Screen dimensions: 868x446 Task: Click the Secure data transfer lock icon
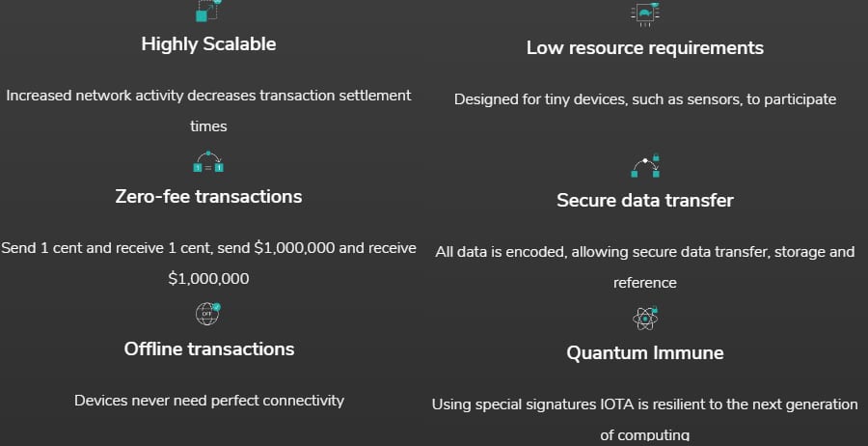point(644,166)
